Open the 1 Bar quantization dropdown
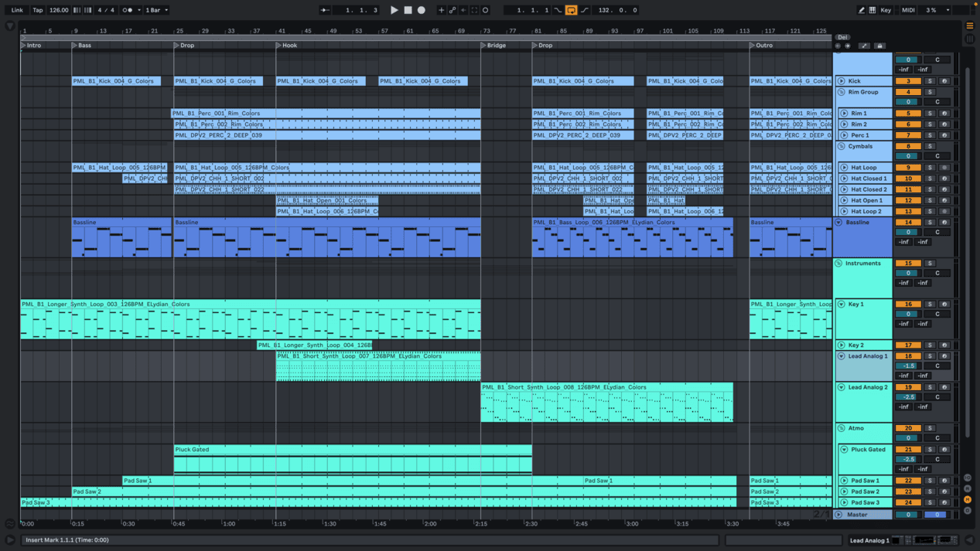 coord(156,10)
